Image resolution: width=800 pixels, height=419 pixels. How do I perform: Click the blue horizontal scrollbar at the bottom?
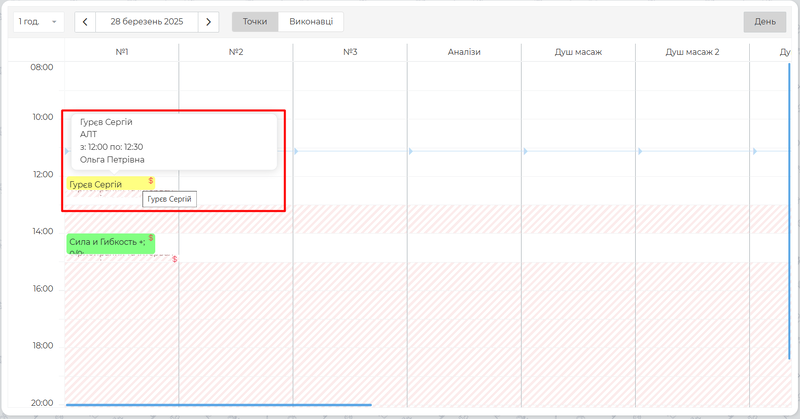(218, 405)
